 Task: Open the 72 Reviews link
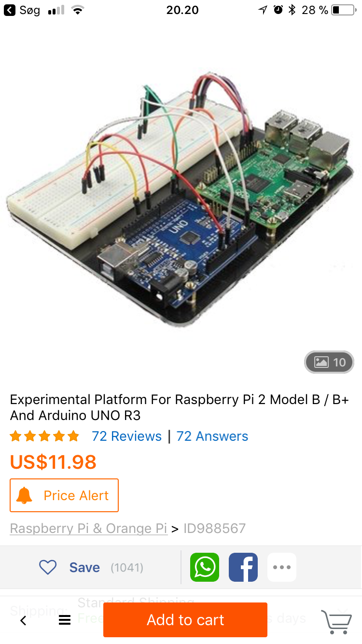pyautogui.click(x=126, y=436)
